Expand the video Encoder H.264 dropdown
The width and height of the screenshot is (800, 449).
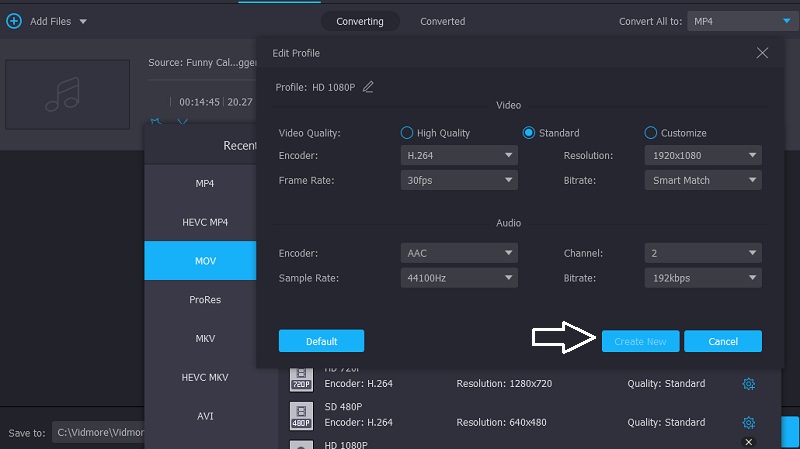click(x=459, y=156)
